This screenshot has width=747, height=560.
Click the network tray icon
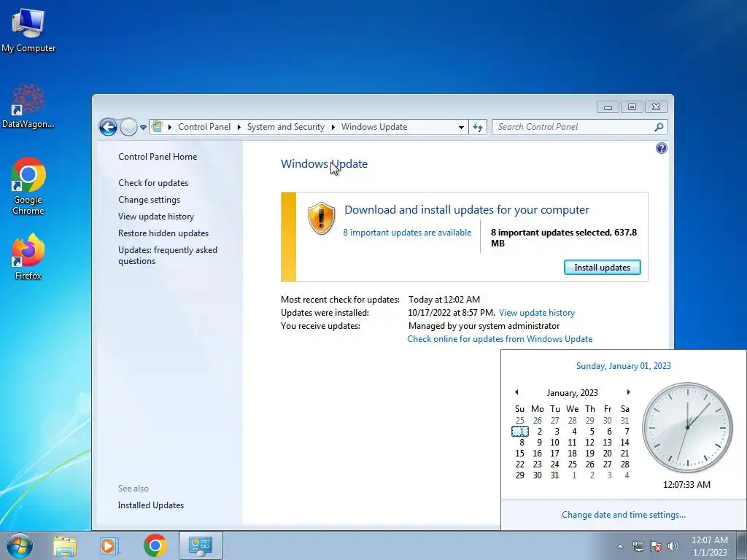click(x=638, y=546)
